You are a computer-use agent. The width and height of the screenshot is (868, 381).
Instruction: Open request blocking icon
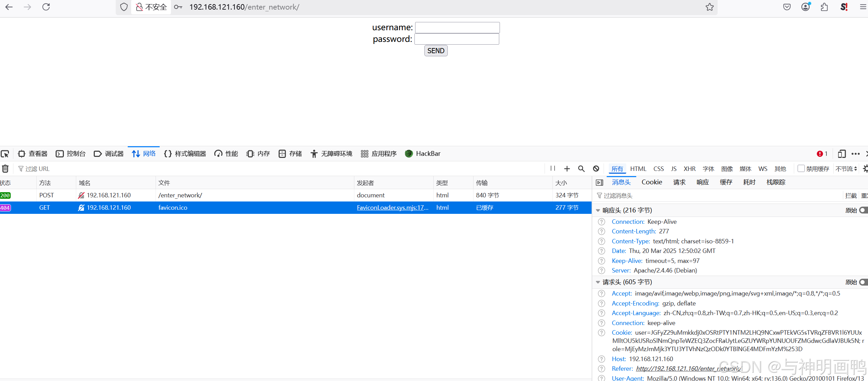pyautogui.click(x=596, y=169)
